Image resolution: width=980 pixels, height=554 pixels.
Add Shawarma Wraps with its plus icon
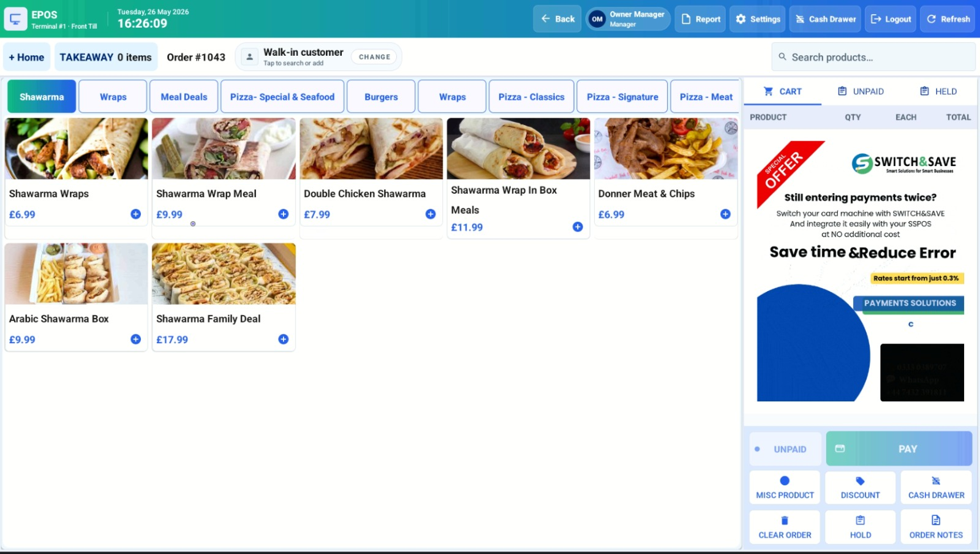(135, 214)
